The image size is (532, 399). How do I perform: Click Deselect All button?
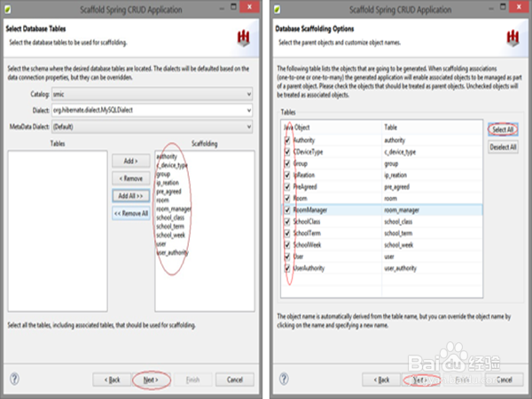point(503,147)
